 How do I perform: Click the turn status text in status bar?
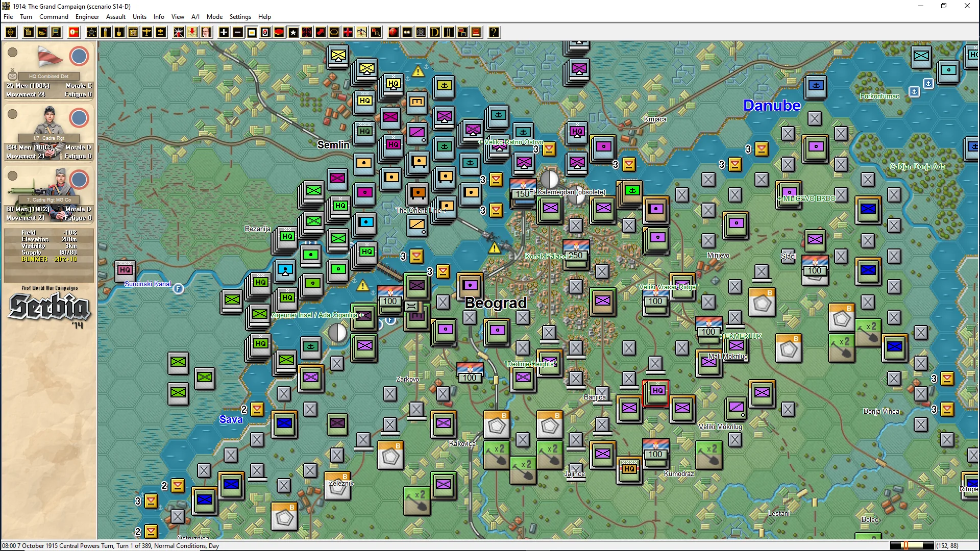(x=111, y=546)
